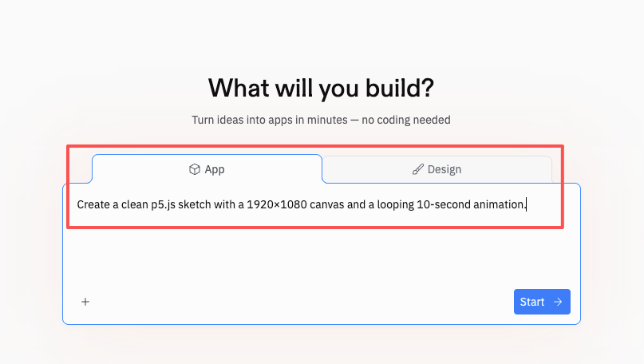Click the cube icon on App tab
The width and height of the screenshot is (644, 364).
point(194,169)
